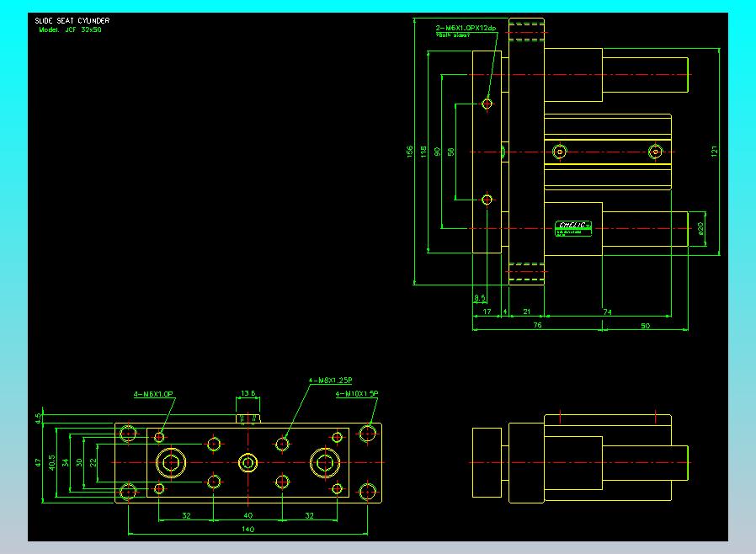Click the 4-M8X1.25P callout text
Screen dimensions: 756x554
[329, 381]
